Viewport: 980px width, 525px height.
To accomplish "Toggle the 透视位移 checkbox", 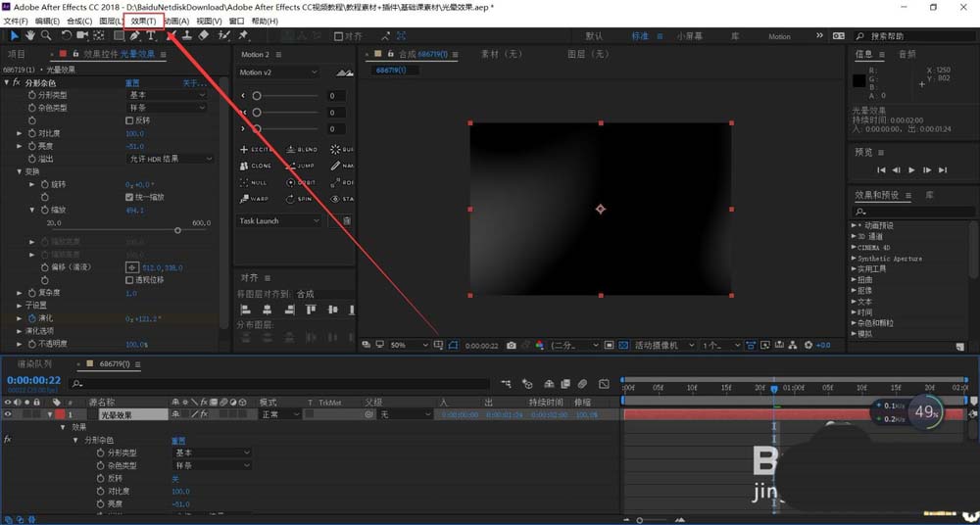I will tap(129, 280).
